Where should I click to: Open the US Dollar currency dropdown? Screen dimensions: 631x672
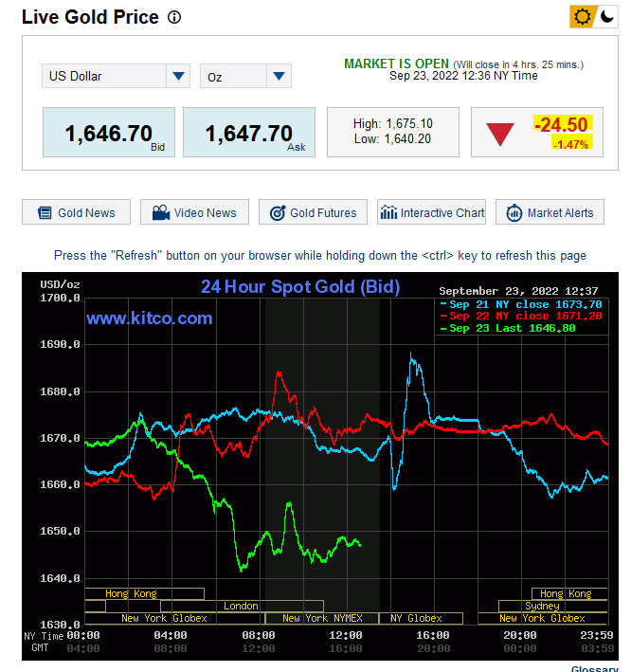pos(116,76)
